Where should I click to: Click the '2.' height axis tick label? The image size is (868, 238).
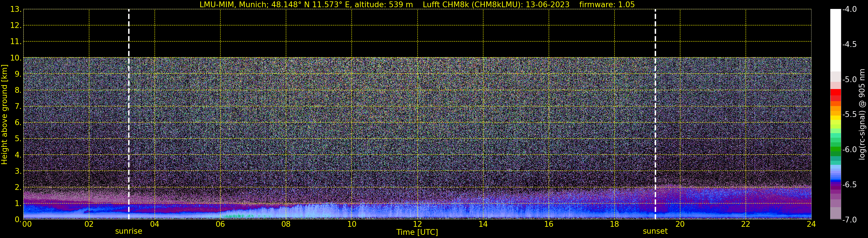tap(18, 188)
